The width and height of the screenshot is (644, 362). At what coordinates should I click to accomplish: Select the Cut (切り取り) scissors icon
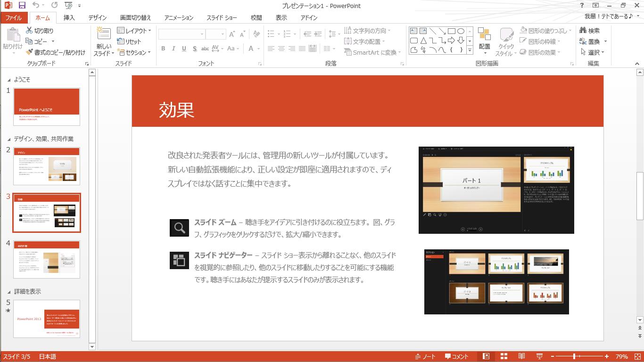pyautogui.click(x=29, y=31)
